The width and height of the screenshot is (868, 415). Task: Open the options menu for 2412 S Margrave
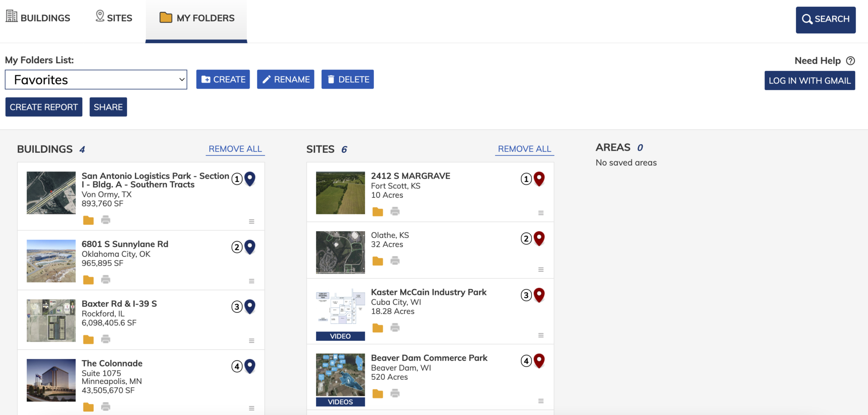point(541,213)
